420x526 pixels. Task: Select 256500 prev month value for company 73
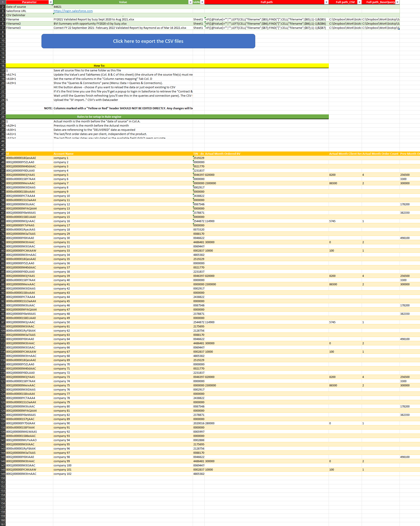coord(410,377)
